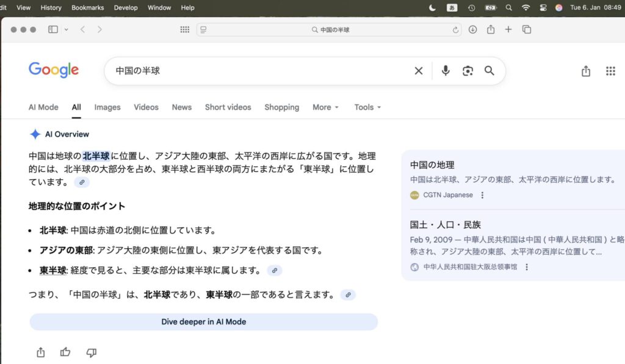Reload the page in address bar
This screenshot has width=625, height=364.
455,30
